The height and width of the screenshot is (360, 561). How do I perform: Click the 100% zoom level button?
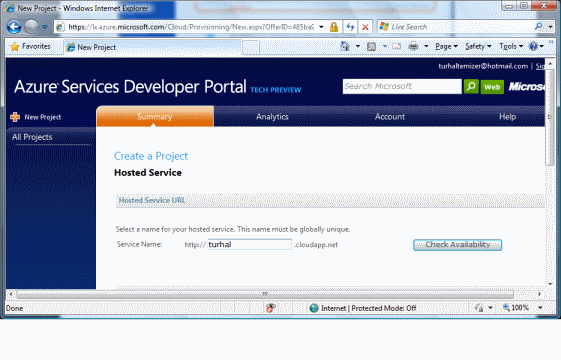(x=516, y=308)
